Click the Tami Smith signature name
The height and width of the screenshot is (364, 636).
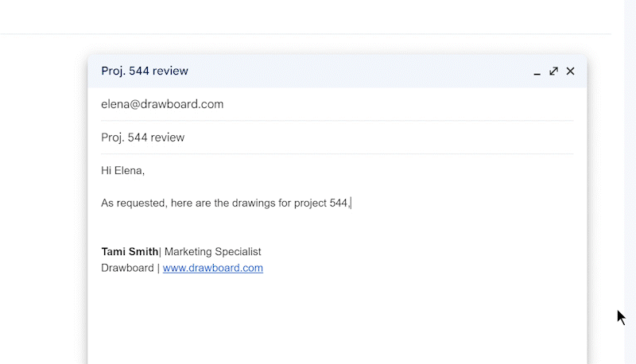(130, 252)
